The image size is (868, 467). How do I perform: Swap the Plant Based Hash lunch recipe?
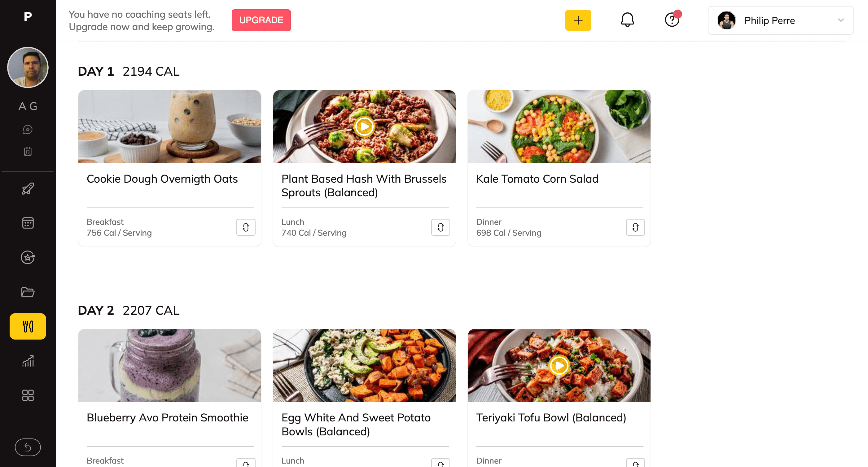click(x=441, y=227)
